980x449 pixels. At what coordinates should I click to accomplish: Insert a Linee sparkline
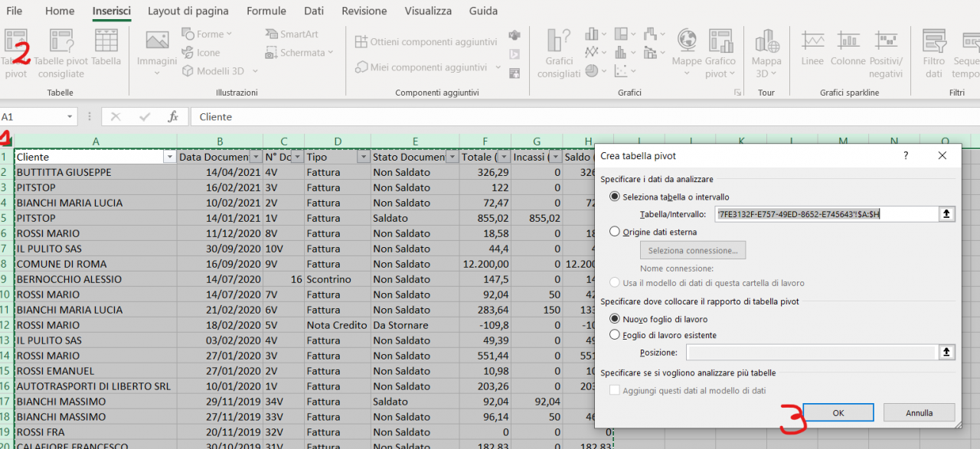812,48
